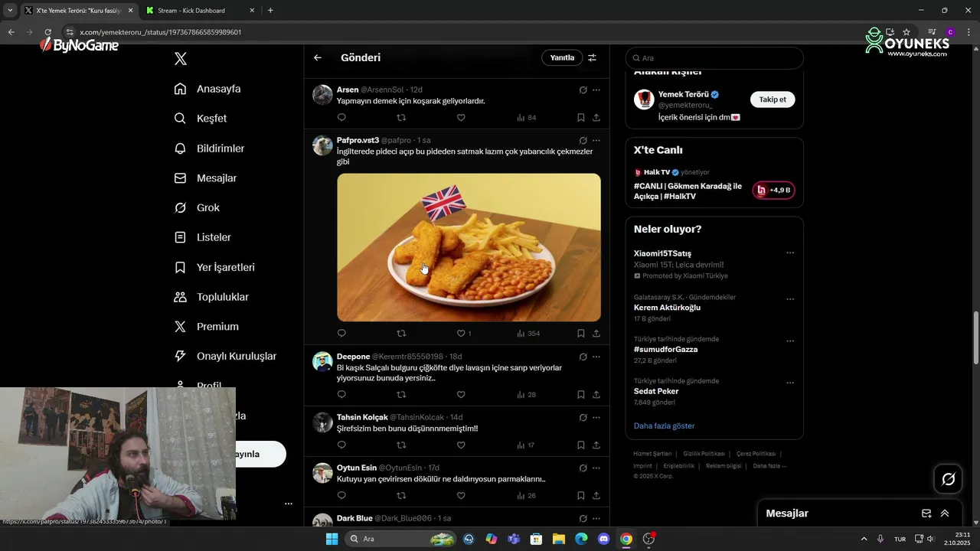Screen dimensions: 980x551
Task: Open more menu on Pafpro.vst3's post
Action: pyautogui.click(x=596, y=141)
